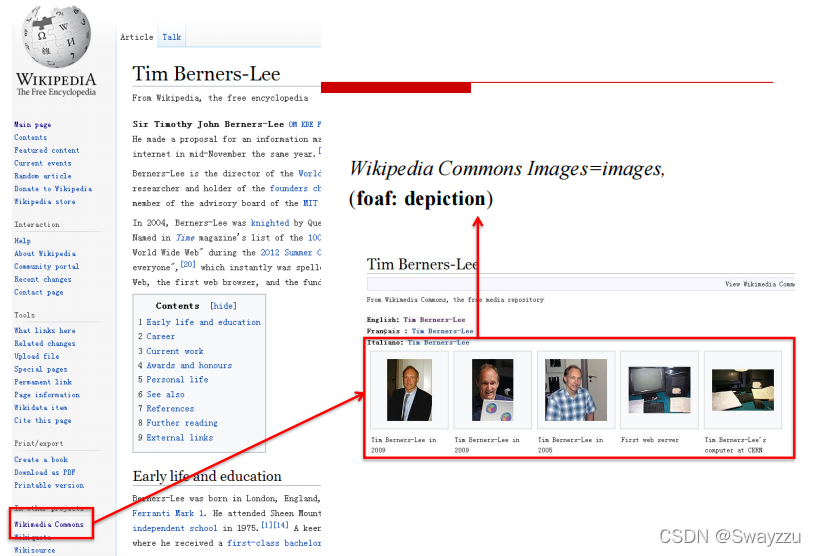Open Wikisource sidebar link
Viewport: 816px width, 556px height.
[x=34, y=550]
